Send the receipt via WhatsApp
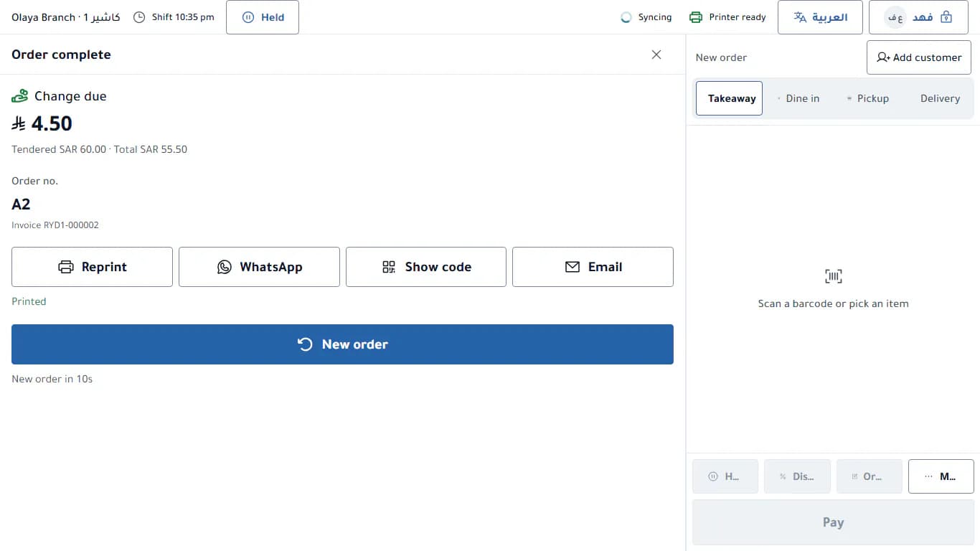This screenshot has width=980, height=551. (x=259, y=267)
